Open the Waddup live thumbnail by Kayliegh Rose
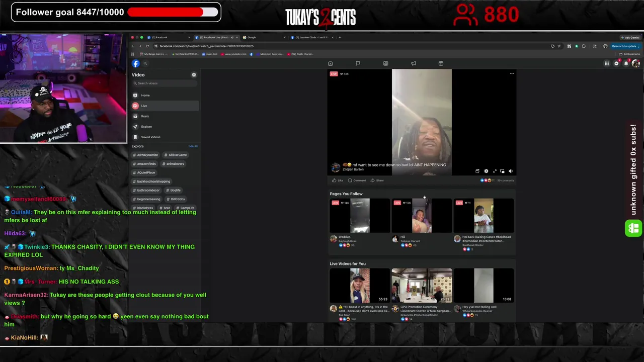The image size is (644, 362). coord(360,216)
